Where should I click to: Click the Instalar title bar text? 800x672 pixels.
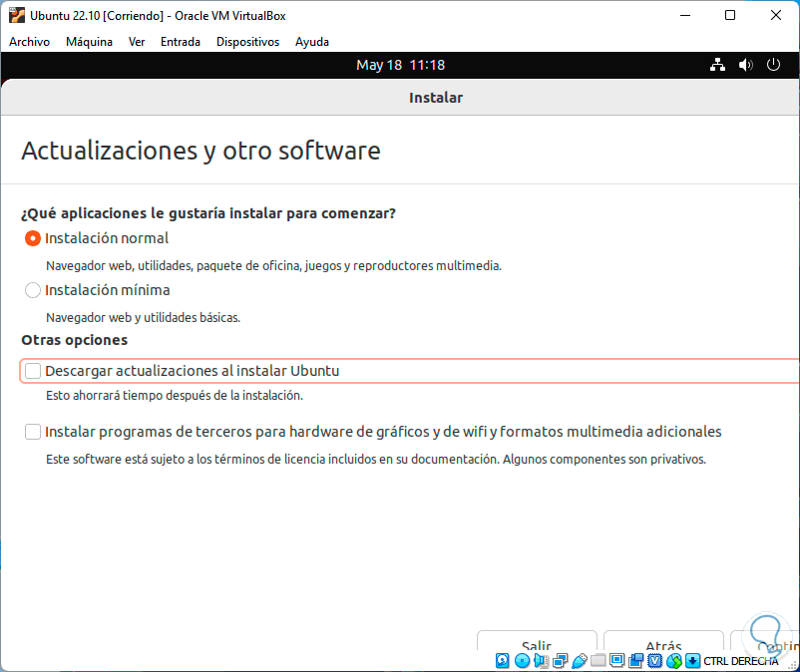(436, 98)
